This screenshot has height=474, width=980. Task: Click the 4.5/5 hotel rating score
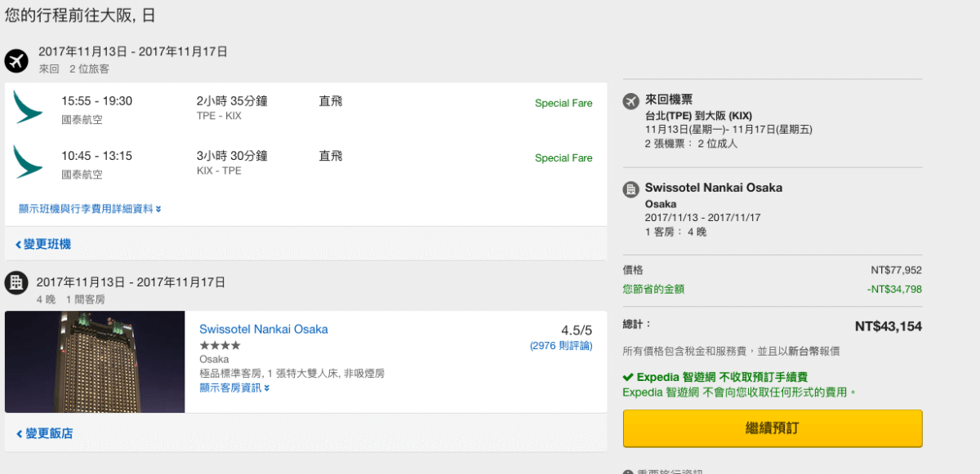coord(577,330)
